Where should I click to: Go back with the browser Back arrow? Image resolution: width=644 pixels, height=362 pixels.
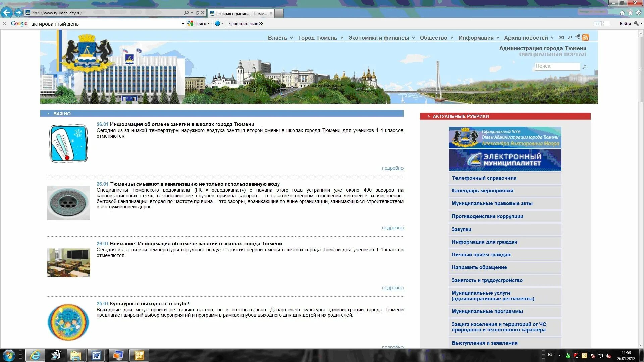click(x=7, y=13)
